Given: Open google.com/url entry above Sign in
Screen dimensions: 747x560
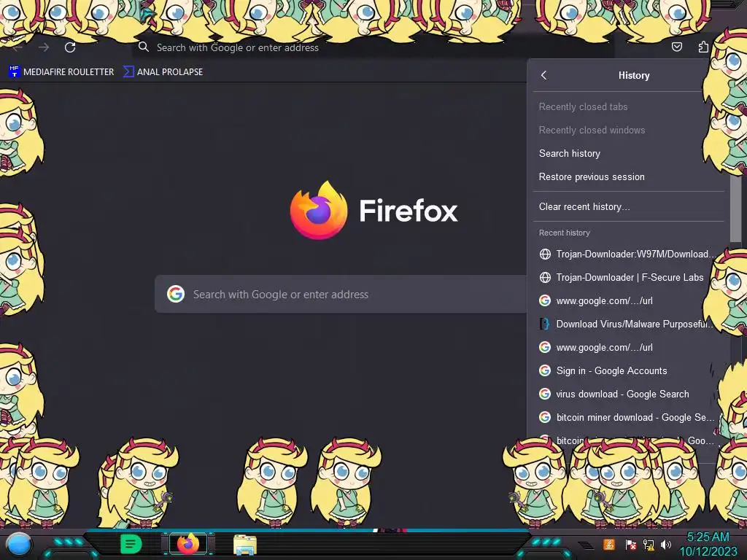Looking at the screenshot, I should point(628,347).
